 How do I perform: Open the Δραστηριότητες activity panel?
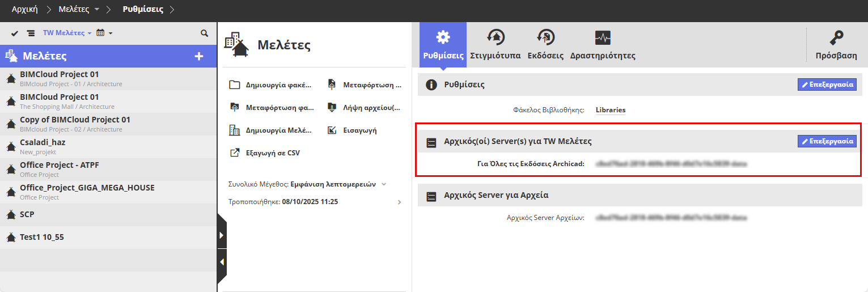pyautogui.click(x=602, y=45)
